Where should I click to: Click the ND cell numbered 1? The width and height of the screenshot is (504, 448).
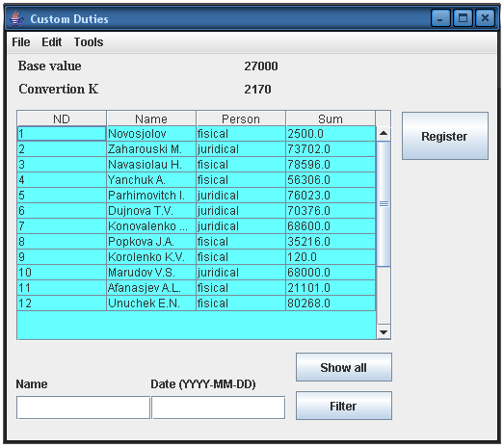pyautogui.click(x=62, y=134)
